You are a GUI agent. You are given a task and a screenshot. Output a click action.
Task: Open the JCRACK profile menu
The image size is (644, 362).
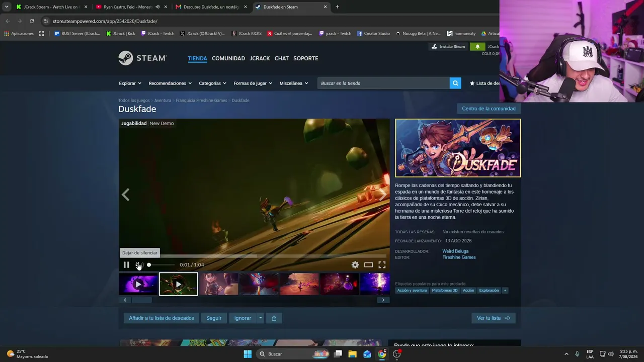click(260, 58)
